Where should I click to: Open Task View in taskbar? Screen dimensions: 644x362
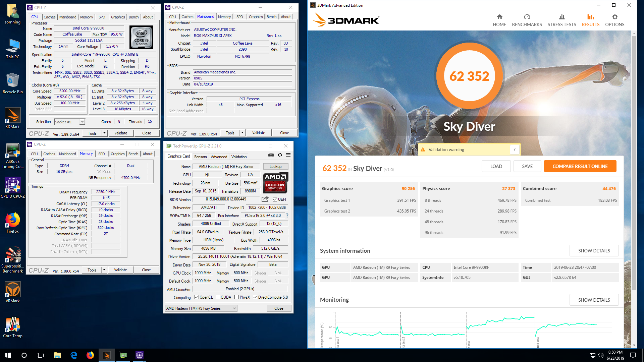coord(40,355)
